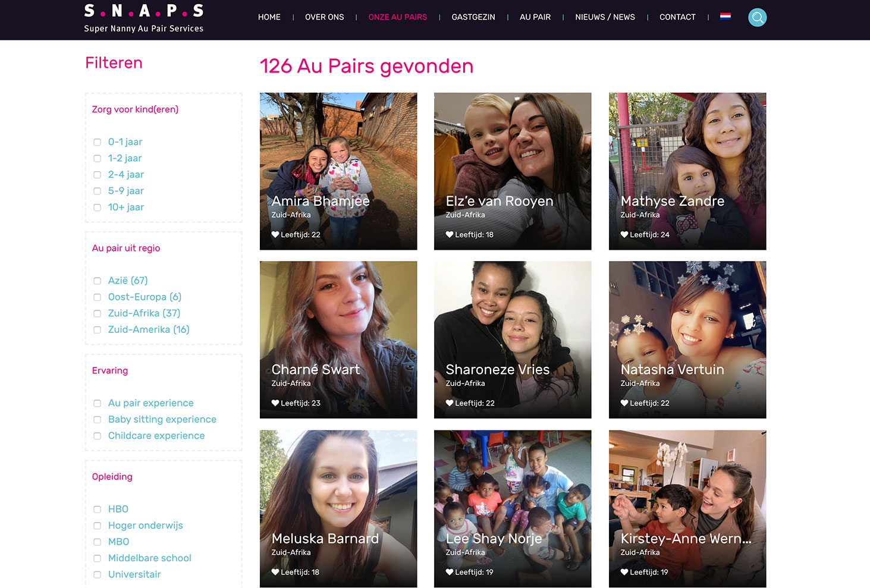The width and height of the screenshot is (870, 588).
Task: Open the search magnifier icon
Action: pos(757,17)
